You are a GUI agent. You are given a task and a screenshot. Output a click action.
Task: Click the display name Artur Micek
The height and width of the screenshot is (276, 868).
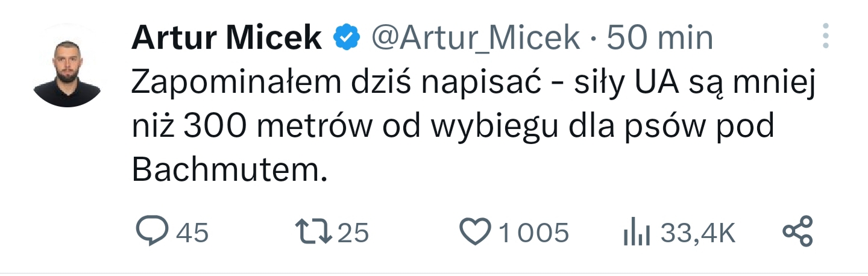pyautogui.click(x=227, y=39)
